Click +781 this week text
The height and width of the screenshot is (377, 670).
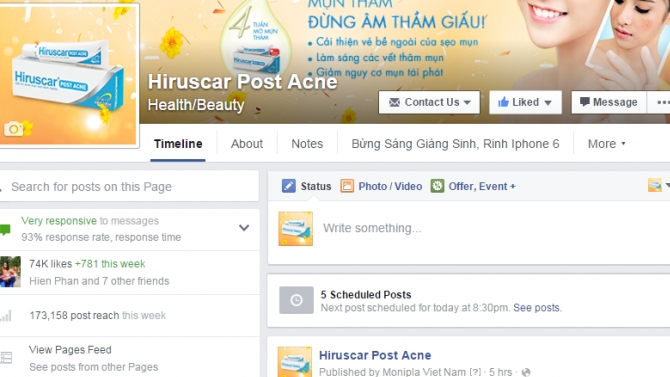(x=110, y=264)
